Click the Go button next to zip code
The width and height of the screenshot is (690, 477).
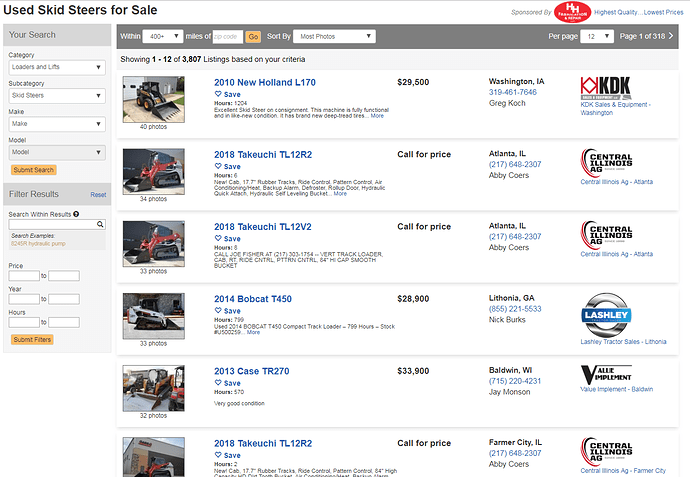pyautogui.click(x=253, y=37)
